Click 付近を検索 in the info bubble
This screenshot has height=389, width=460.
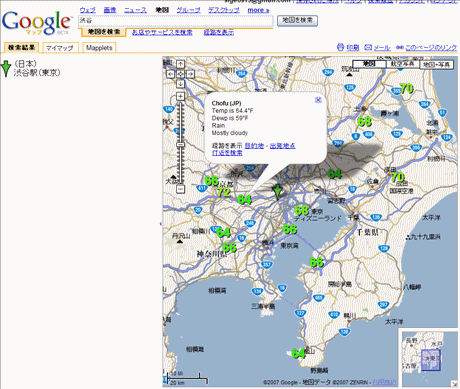[227, 153]
